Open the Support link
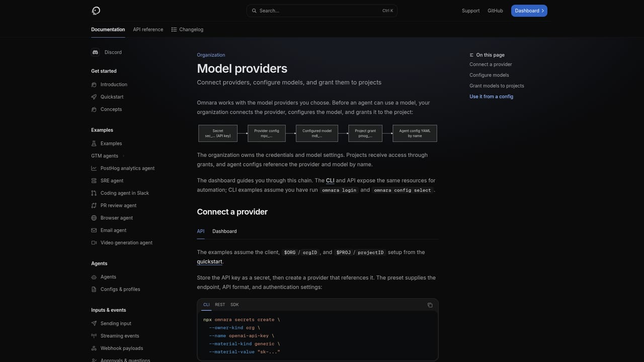 tap(470, 11)
